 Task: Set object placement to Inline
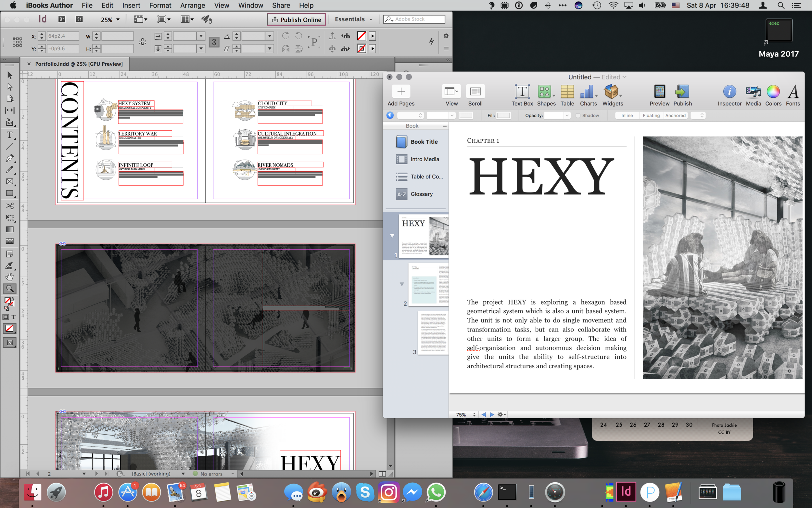click(x=627, y=116)
